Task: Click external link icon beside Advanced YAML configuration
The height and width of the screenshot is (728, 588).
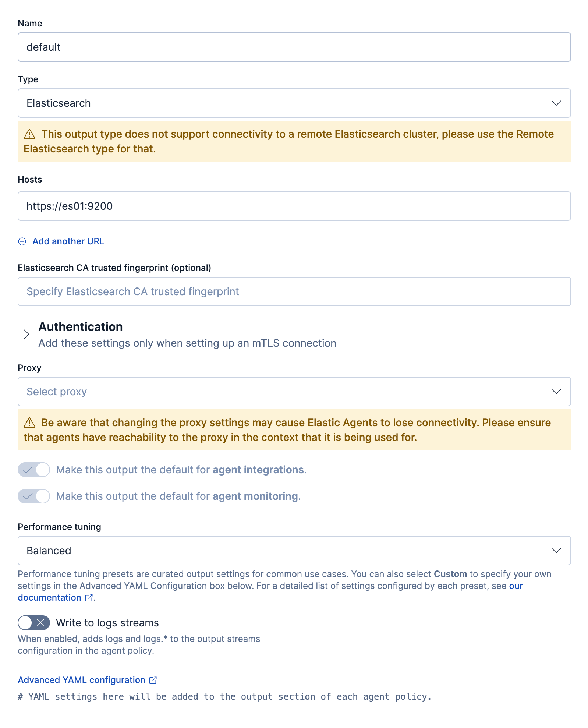Action: click(153, 681)
